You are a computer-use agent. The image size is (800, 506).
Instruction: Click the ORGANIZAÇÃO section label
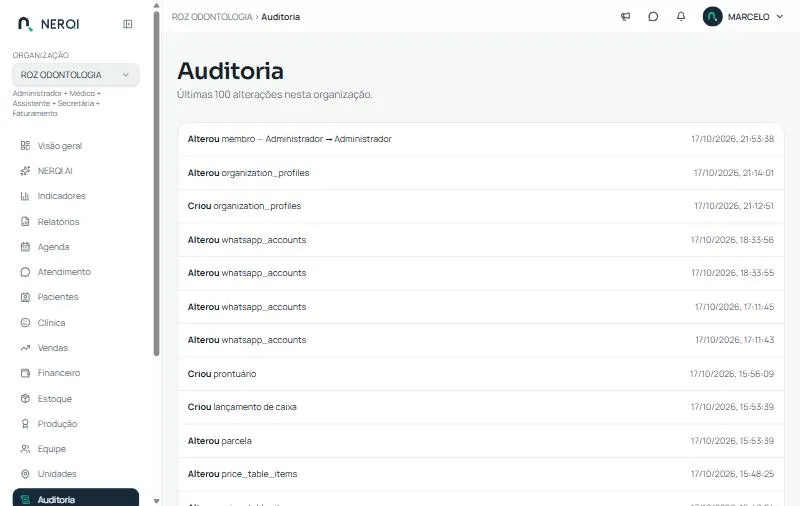[x=40, y=55]
